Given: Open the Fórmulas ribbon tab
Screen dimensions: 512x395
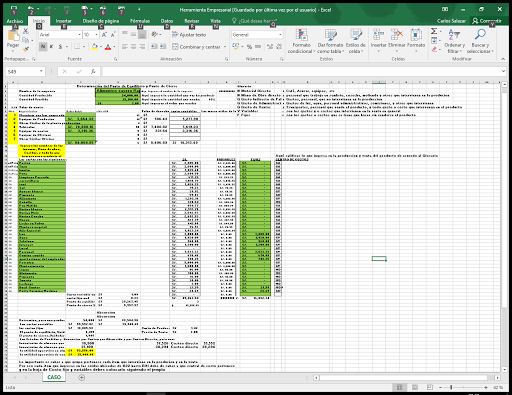Looking at the screenshot, I should click(140, 21).
